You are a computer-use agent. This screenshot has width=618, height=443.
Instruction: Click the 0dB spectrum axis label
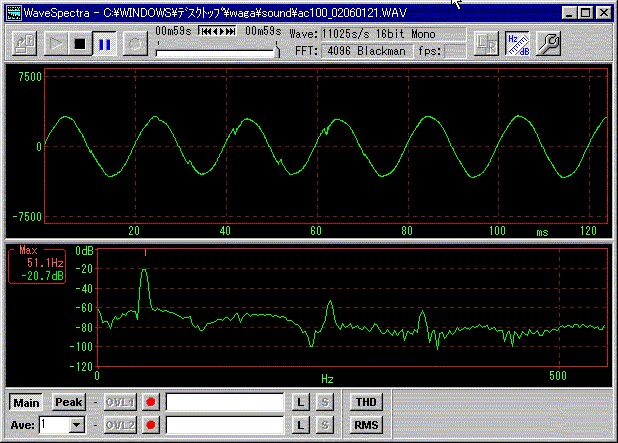[84, 251]
